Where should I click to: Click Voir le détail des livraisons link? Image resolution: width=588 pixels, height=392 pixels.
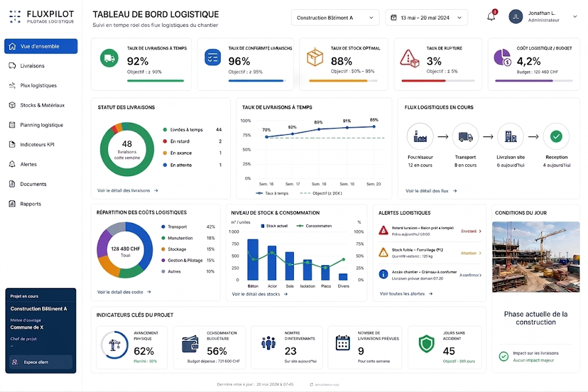[127, 191]
